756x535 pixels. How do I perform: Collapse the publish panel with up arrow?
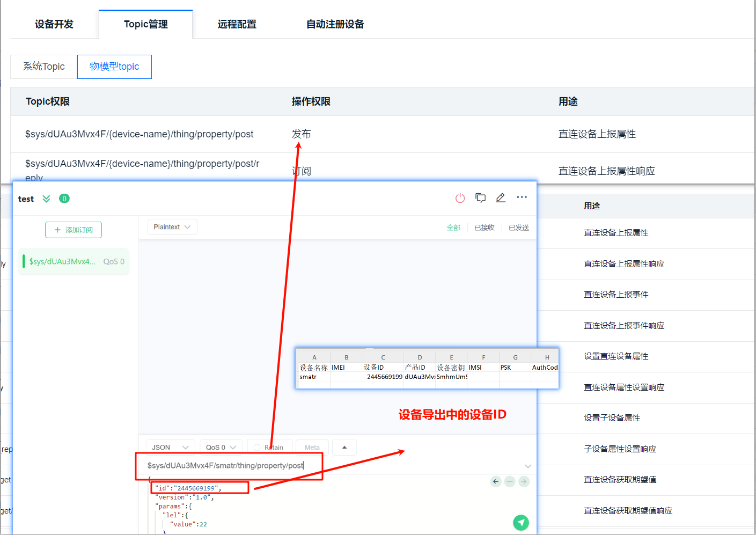coord(344,447)
